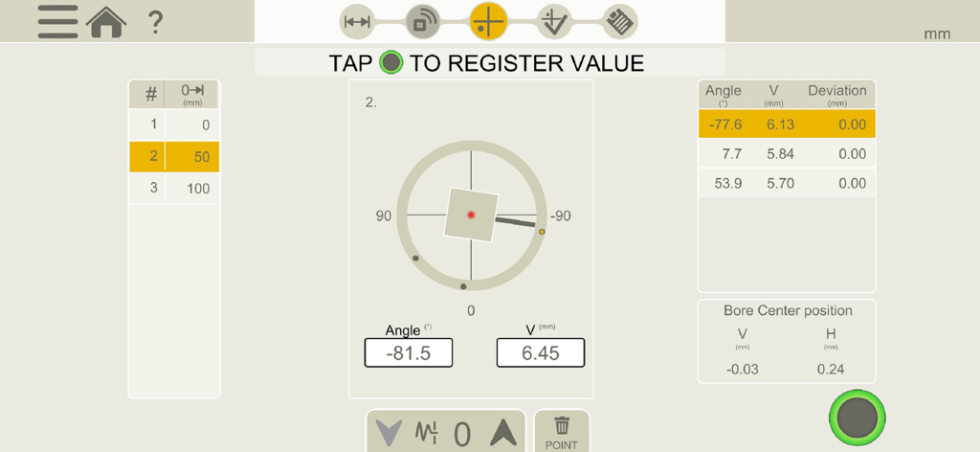Select the active measure crosshair step

pyautogui.click(x=488, y=21)
